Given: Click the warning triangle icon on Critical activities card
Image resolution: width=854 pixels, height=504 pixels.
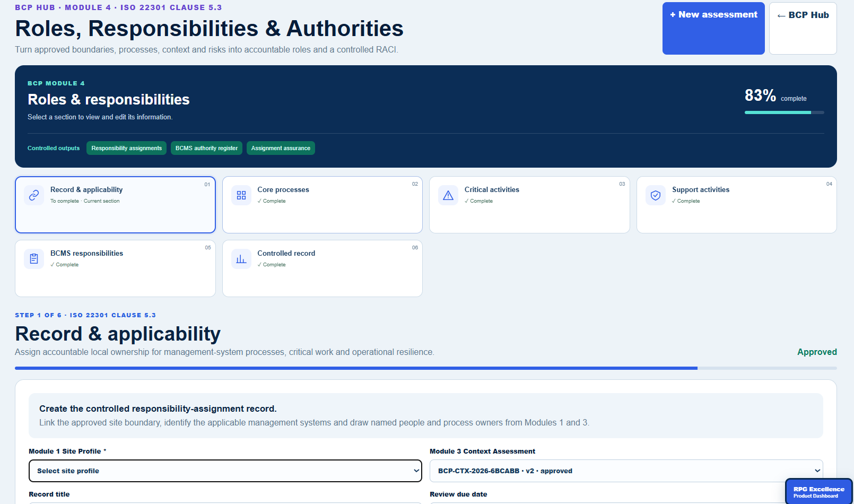Looking at the screenshot, I should point(448,195).
